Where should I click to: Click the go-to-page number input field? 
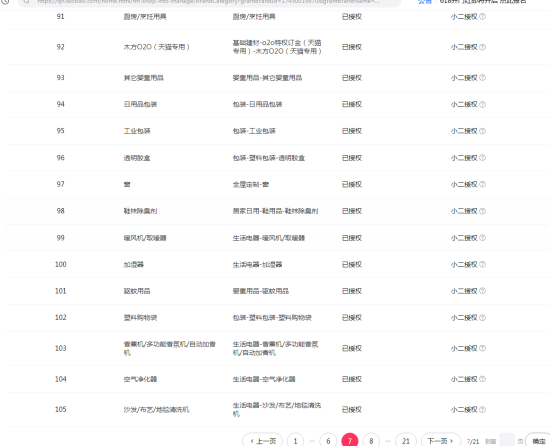point(507,440)
